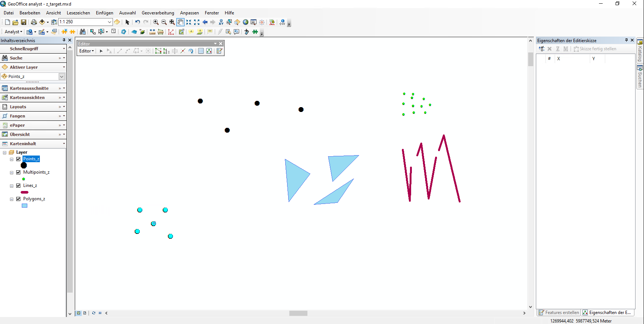Uncheck the Points_z layer visibility
Screen dimensions: 644x324
[18, 159]
